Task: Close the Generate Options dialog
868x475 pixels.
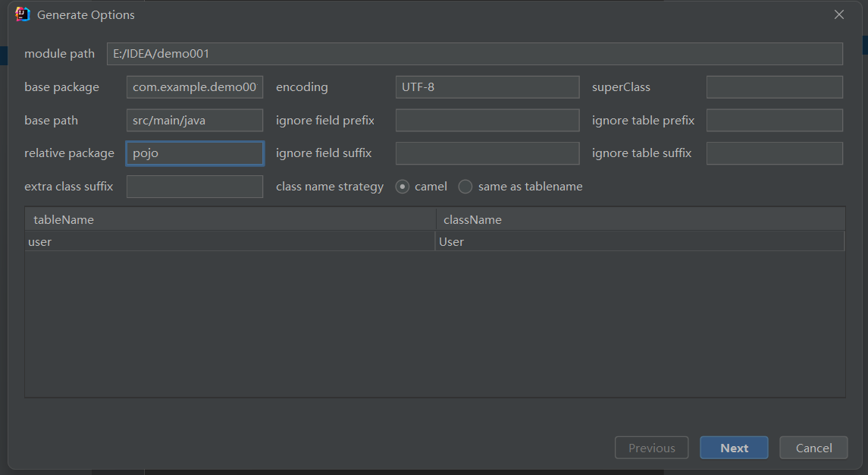Action: (x=838, y=14)
